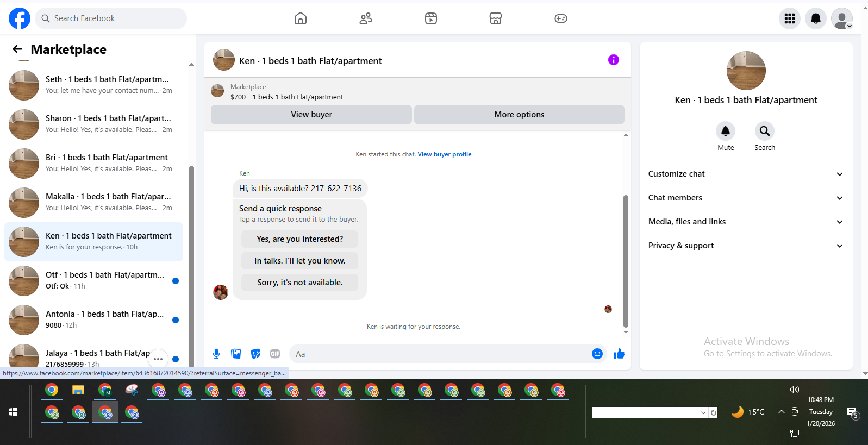Screen dimensions: 868x445
Task: Open the Sharon chat conversation
Action: pyautogui.click(x=93, y=124)
